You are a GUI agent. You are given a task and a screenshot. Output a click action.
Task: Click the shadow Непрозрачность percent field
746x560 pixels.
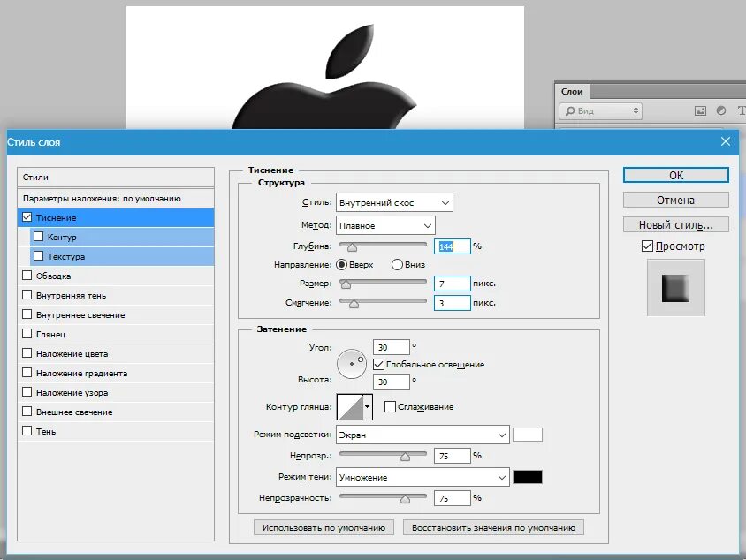(x=452, y=498)
